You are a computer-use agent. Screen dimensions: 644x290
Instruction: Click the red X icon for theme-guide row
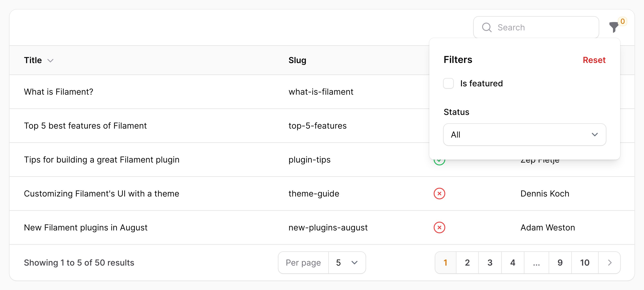[439, 193]
